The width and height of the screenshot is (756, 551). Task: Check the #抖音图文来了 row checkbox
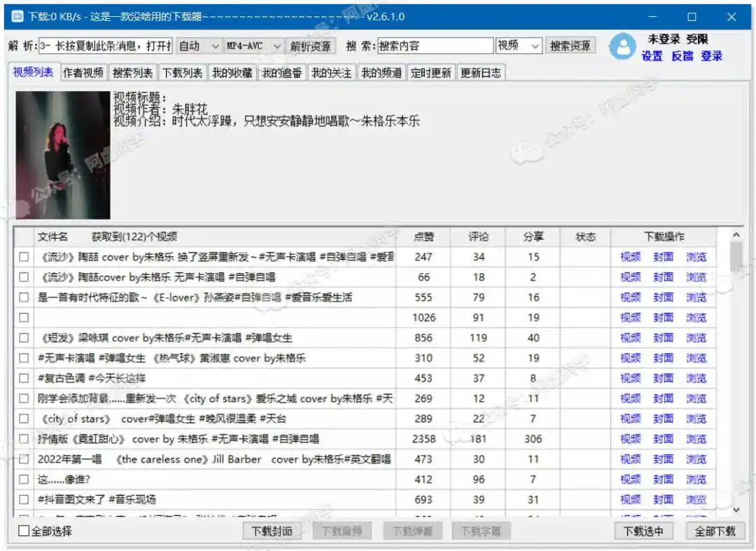24,499
